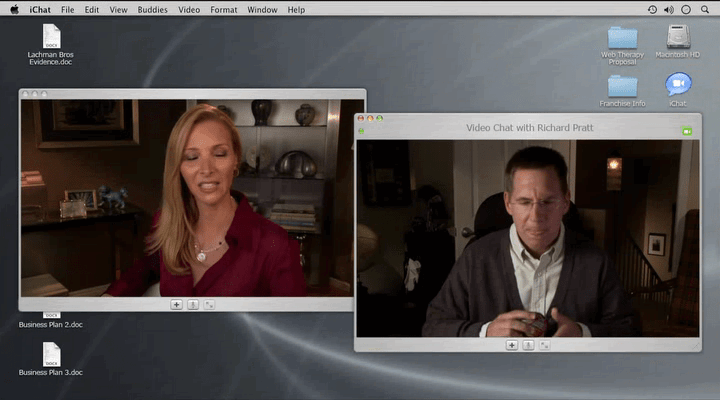Click the Business Plan 2.doc label

(51, 324)
